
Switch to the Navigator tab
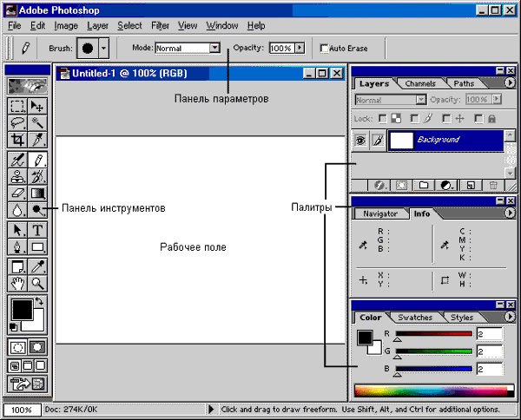pyautogui.click(x=380, y=213)
